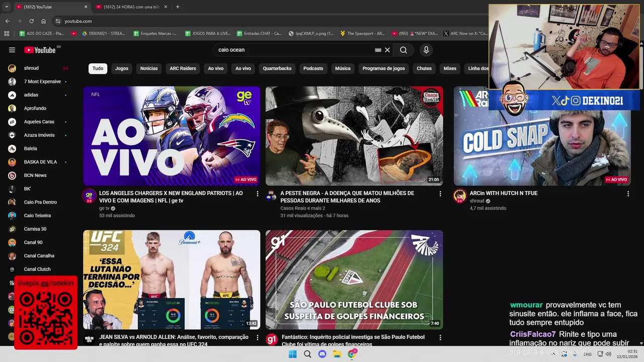Select the 'ARC Raiders' filter chip
This screenshot has width=644, height=362.
tap(183, 68)
